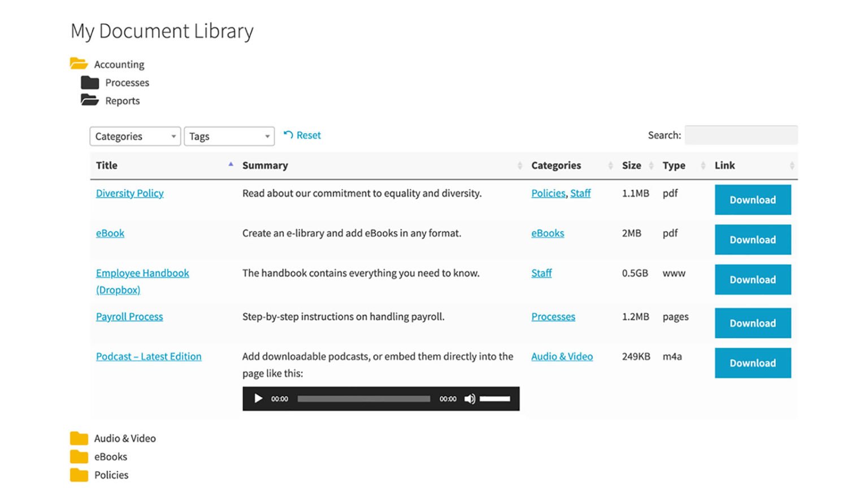868x488 pixels.
Task: Open the Policies folder icon
Action: (79, 474)
